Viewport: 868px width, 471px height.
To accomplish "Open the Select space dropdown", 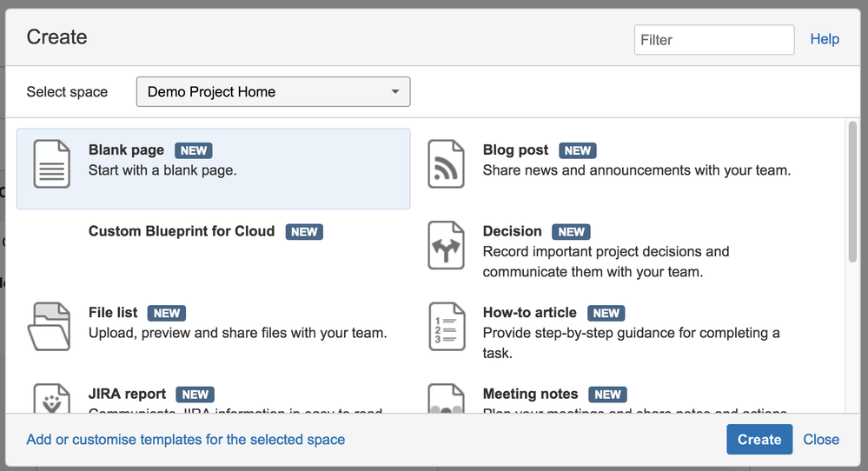I will pyautogui.click(x=273, y=91).
